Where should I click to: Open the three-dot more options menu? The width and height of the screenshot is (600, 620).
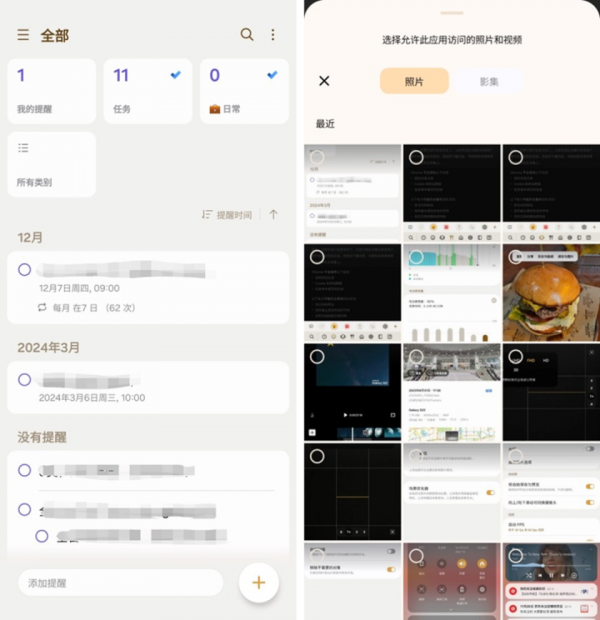tap(273, 35)
